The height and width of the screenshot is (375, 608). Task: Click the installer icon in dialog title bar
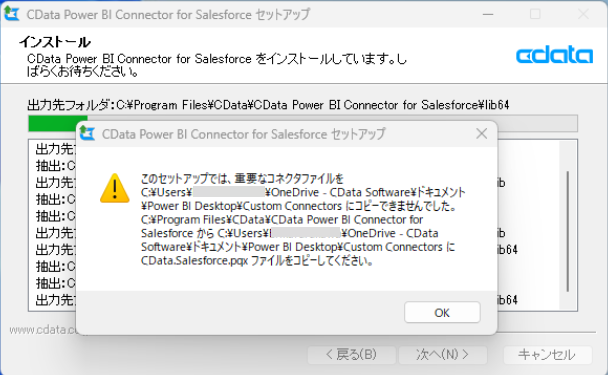[x=87, y=134]
